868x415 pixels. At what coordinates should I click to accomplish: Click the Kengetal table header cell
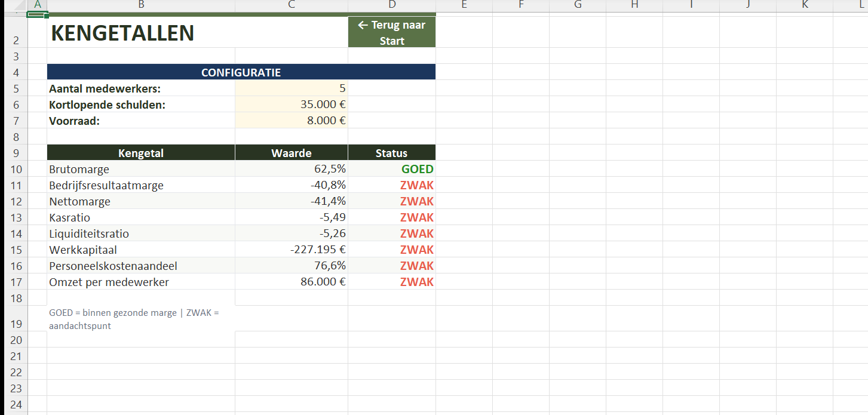point(140,153)
